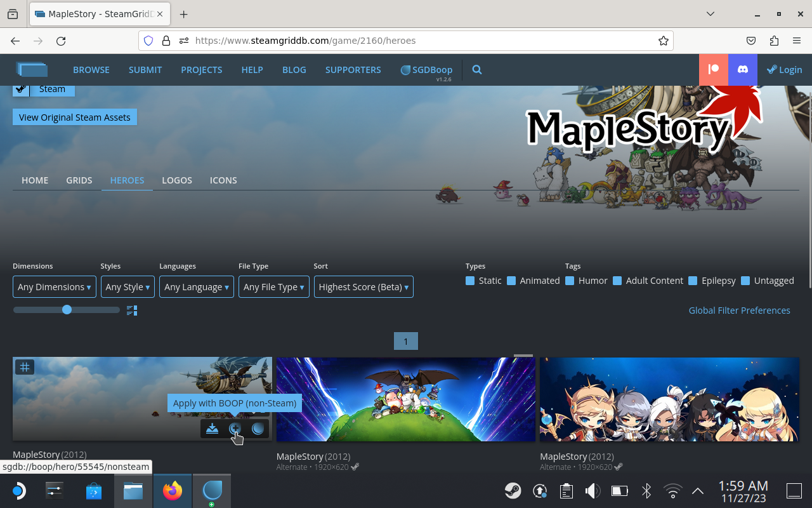This screenshot has height=508, width=812.
Task: Open the Any Dimensions dropdown
Action: point(55,287)
